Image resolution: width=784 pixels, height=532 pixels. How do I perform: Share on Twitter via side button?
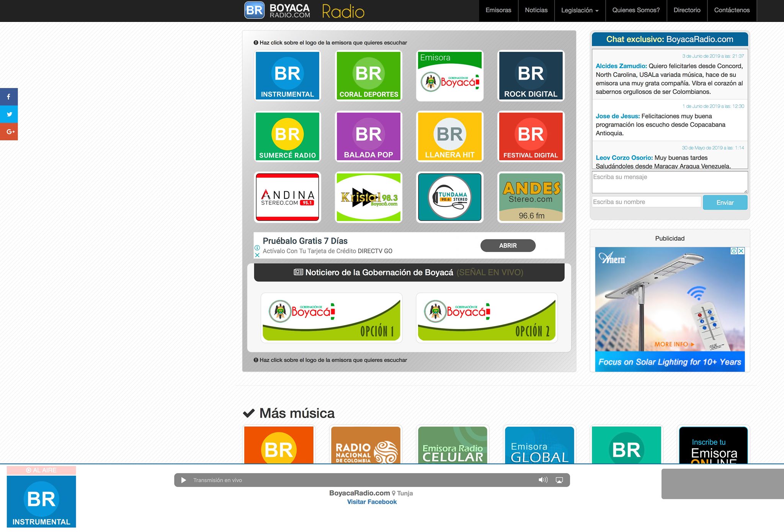click(9, 114)
